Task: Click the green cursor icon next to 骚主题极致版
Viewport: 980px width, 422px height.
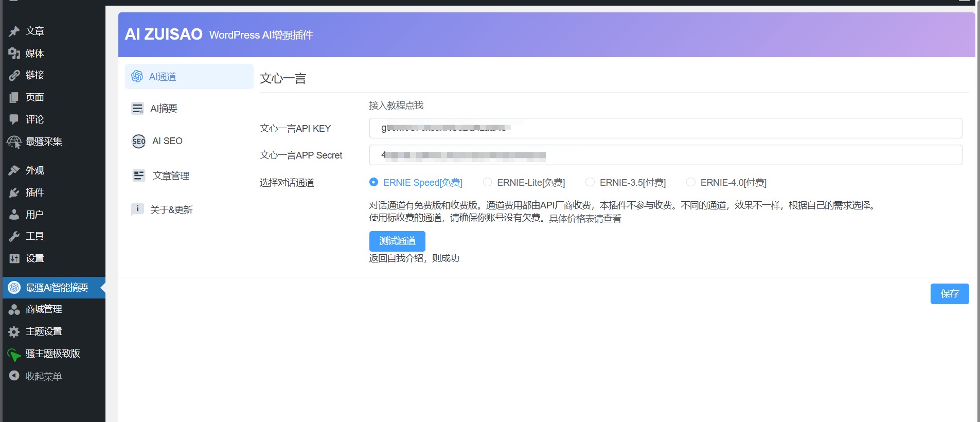Action: [14, 355]
